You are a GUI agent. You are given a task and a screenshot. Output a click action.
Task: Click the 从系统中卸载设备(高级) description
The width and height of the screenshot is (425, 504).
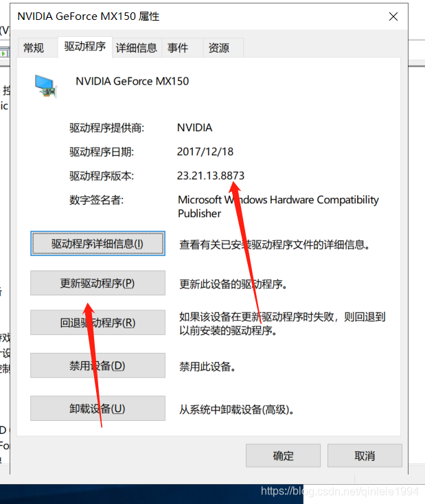(x=236, y=409)
